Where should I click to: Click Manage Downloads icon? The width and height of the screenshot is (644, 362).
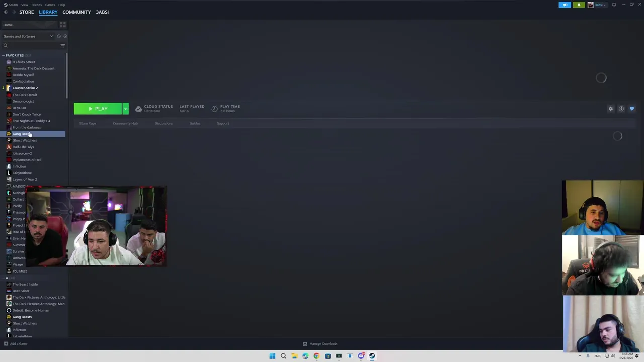pos(305,344)
